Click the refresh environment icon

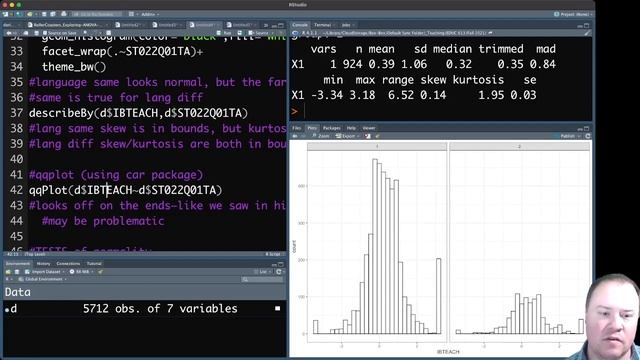pyautogui.click(x=279, y=272)
